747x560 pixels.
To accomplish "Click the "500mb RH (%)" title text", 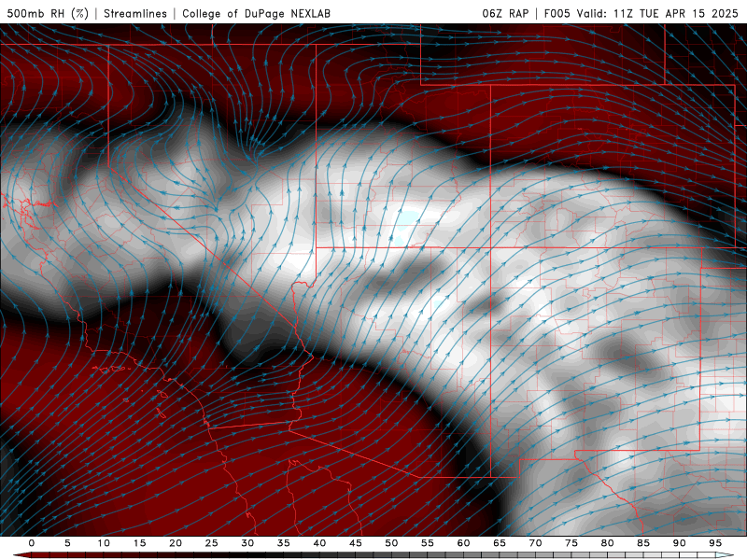I will tap(48, 13).
